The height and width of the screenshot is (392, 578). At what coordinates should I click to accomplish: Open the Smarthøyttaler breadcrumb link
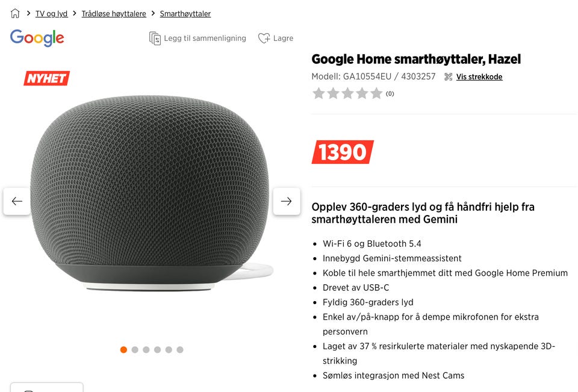pyautogui.click(x=185, y=14)
